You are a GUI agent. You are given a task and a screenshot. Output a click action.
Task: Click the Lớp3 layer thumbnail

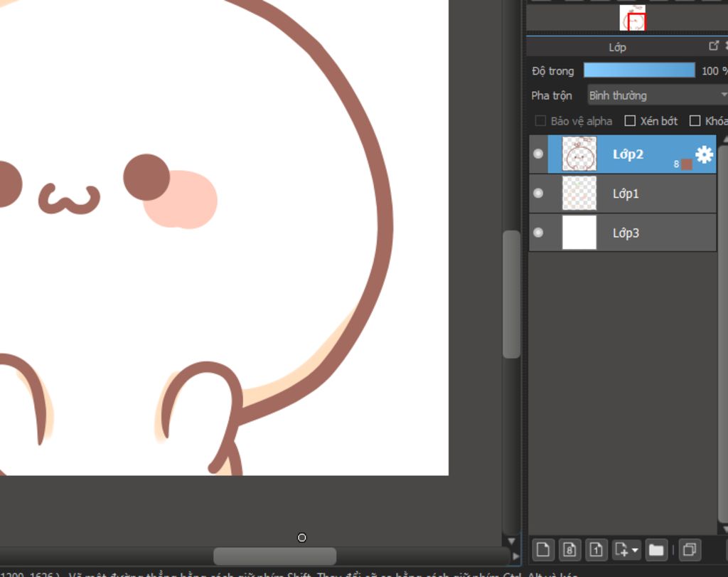pos(579,232)
